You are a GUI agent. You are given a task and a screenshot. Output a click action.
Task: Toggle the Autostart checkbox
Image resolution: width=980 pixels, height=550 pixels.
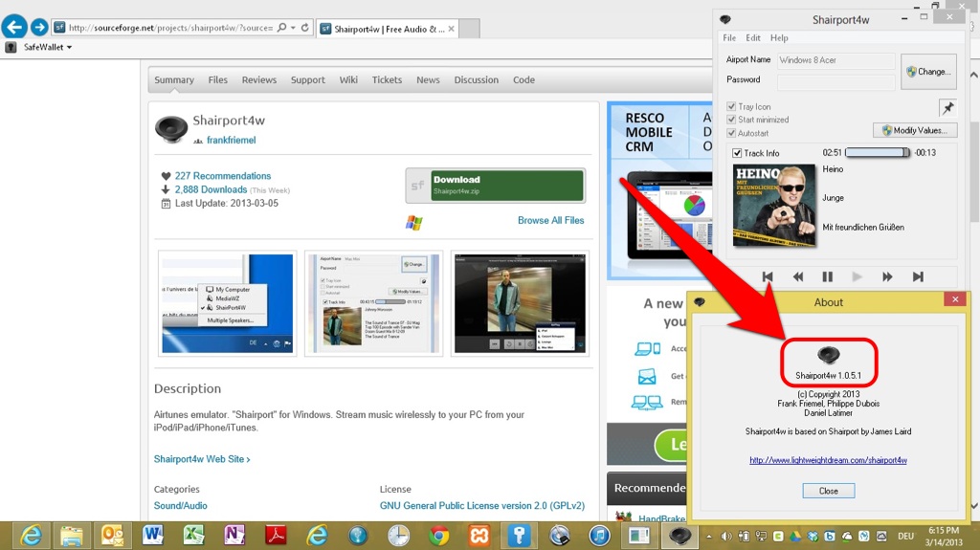click(x=732, y=133)
